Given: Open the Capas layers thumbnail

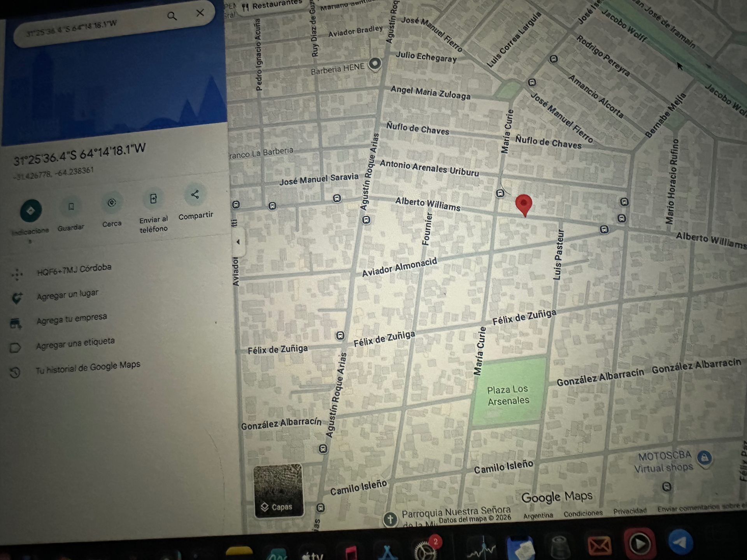Looking at the screenshot, I should tap(278, 491).
